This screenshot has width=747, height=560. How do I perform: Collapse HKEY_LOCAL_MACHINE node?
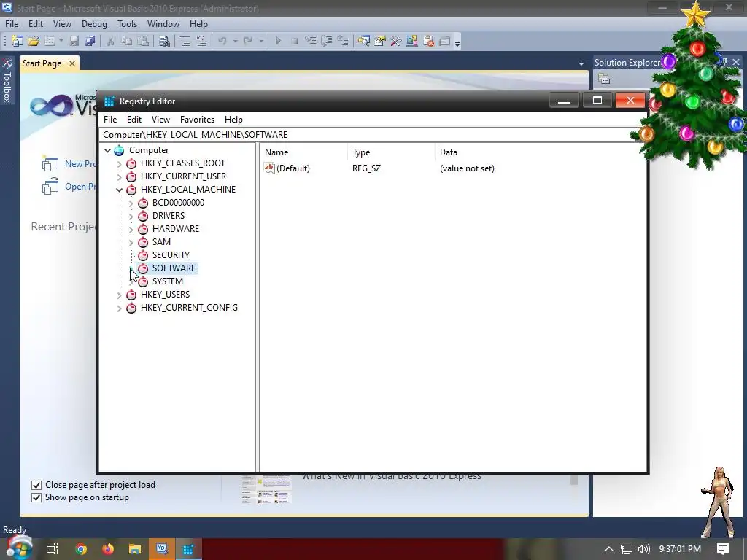pos(119,190)
